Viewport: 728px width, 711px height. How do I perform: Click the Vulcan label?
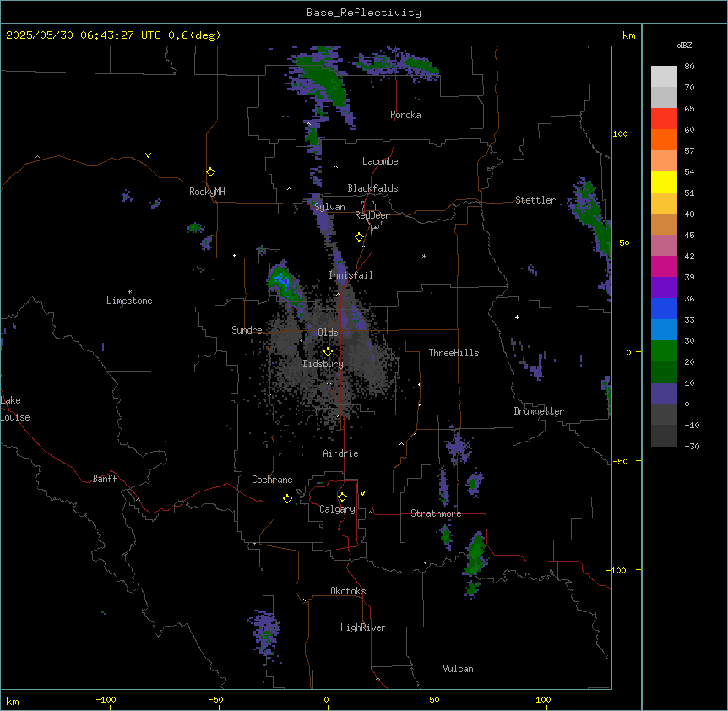[x=459, y=669]
